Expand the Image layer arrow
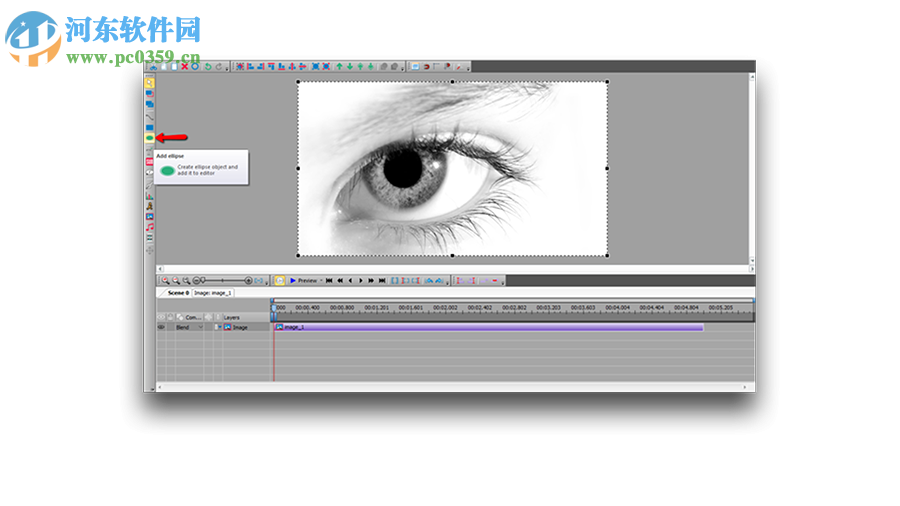 click(x=219, y=327)
